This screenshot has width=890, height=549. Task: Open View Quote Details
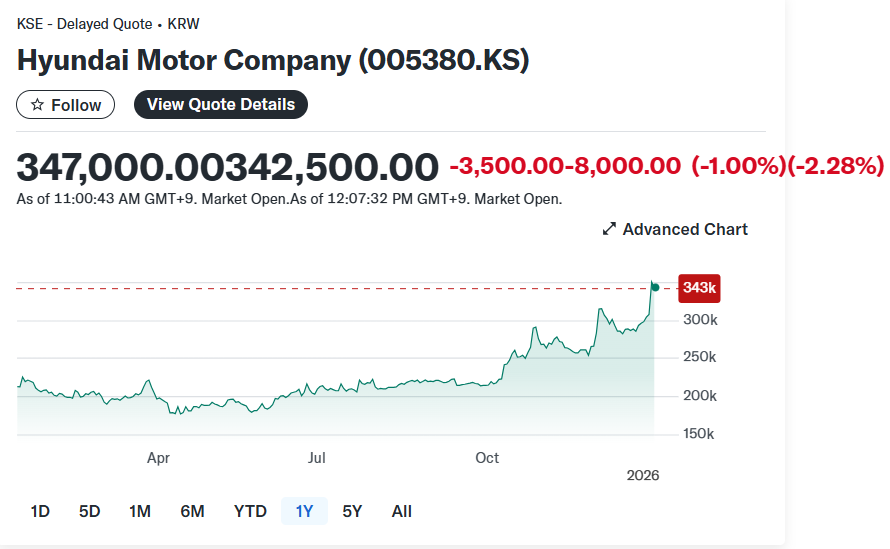tap(221, 104)
